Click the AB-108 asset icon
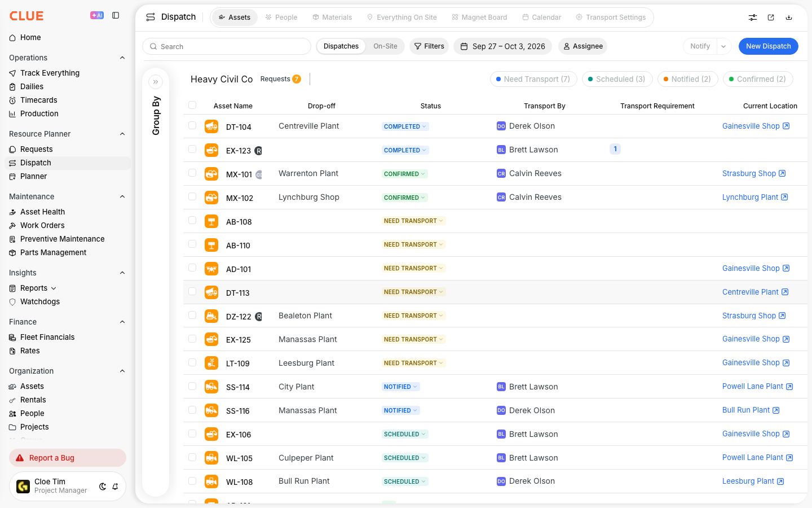The height and width of the screenshot is (508, 812). tap(211, 221)
